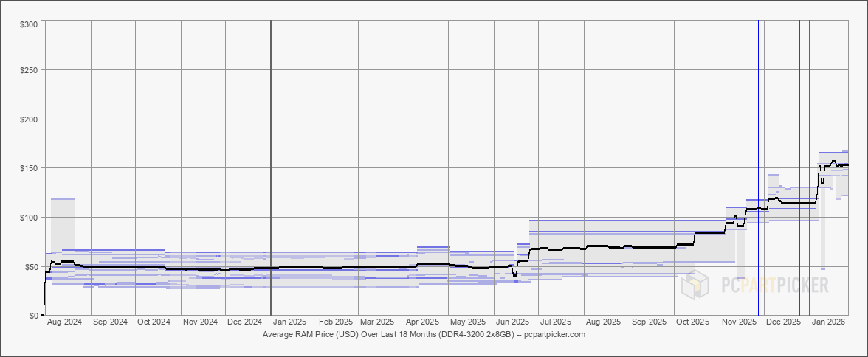Screen dimensions: 868x357
Task: Select the May 2025 x-axis label
Action: [467, 322]
